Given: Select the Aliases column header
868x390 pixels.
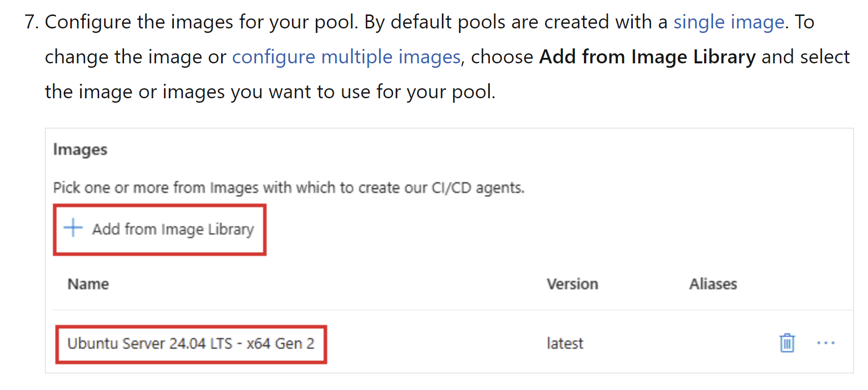Looking at the screenshot, I should (713, 284).
